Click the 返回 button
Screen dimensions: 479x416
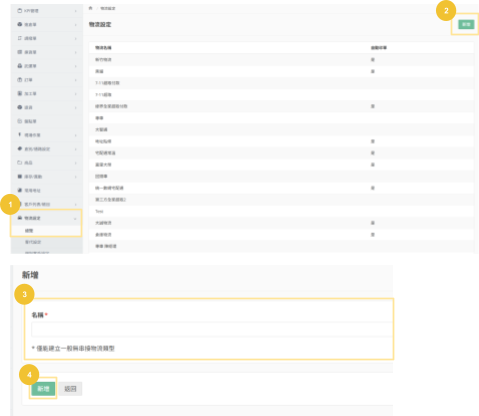(x=70, y=389)
